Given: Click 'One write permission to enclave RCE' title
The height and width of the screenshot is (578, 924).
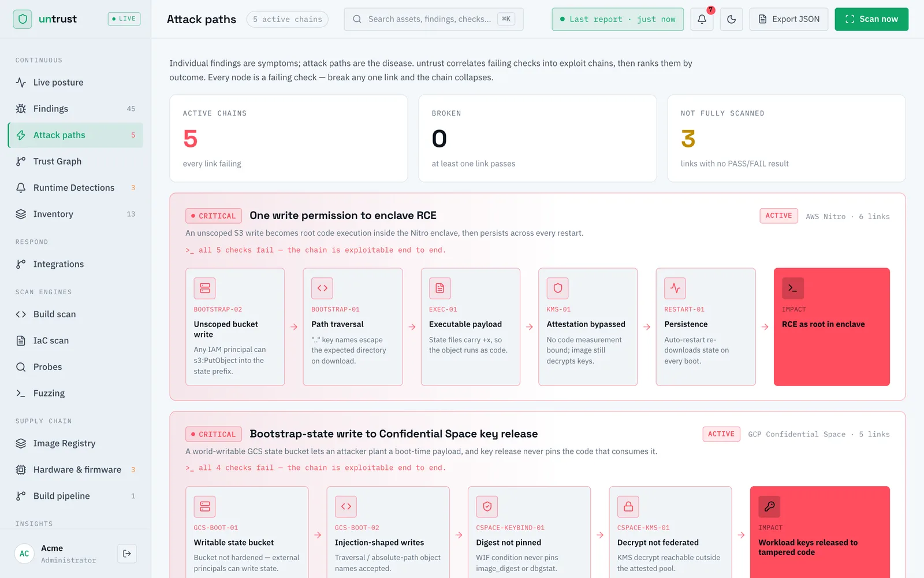Looking at the screenshot, I should click(343, 216).
